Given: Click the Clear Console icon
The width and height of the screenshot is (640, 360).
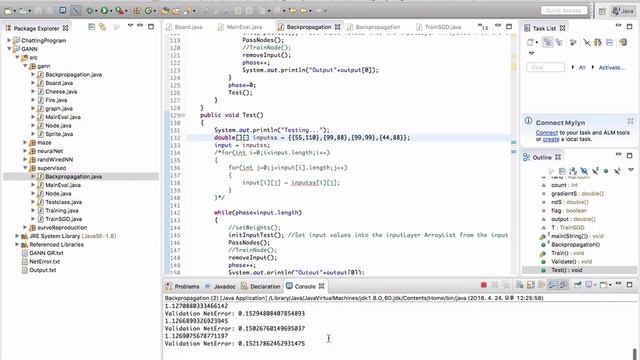Looking at the screenshot, I should [520, 285].
